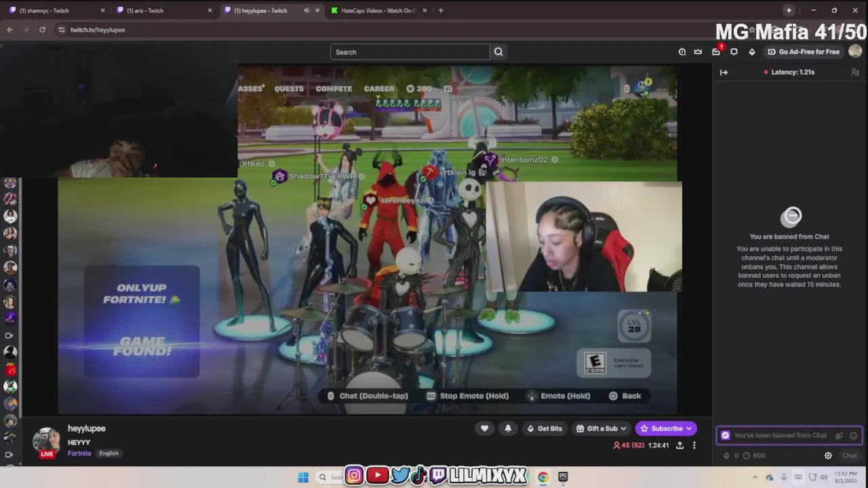Viewport: 868px width, 488px height.
Task: Open the heyylupee channel name link
Action: click(86, 428)
